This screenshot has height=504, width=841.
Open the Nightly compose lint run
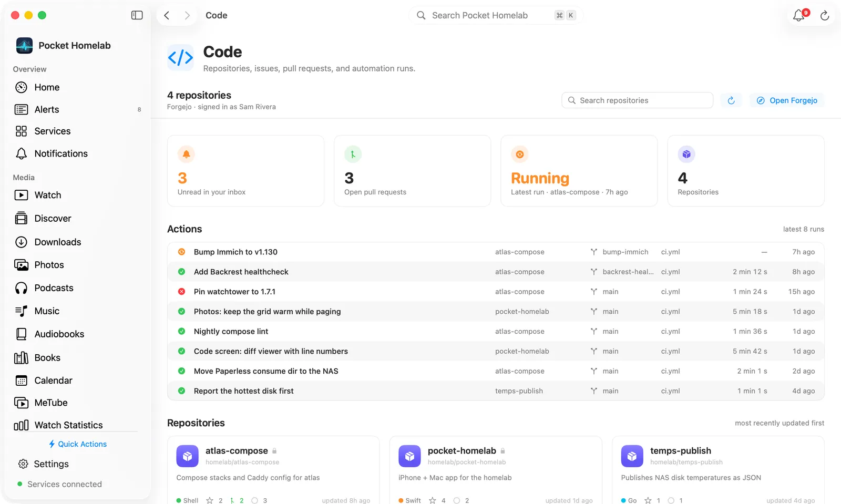click(x=496, y=332)
